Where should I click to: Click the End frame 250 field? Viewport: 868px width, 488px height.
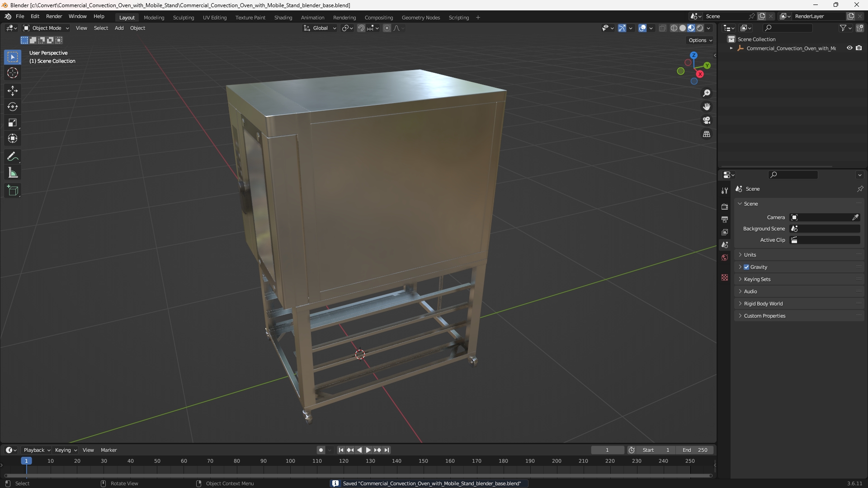pyautogui.click(x=695, y=450)
